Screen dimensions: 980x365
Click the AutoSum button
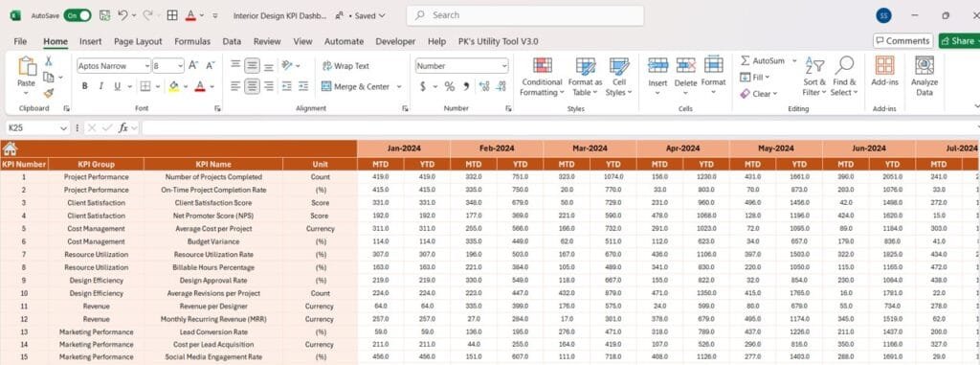tap(763, 60)
